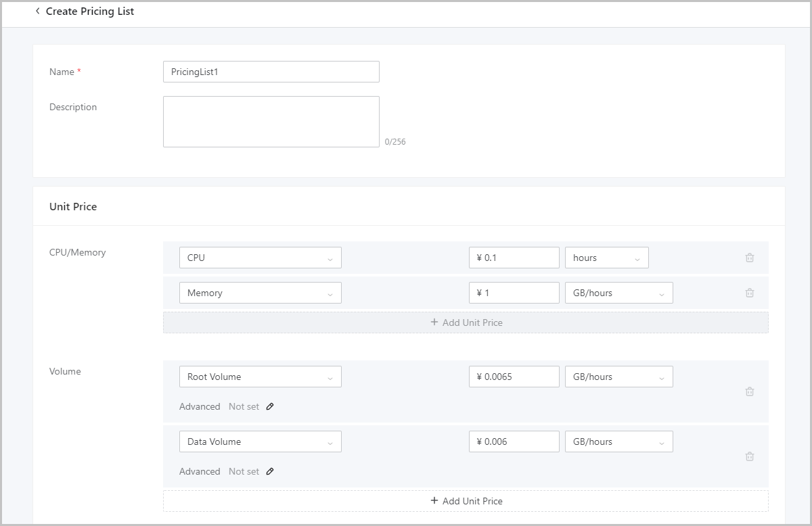Add Unit Price under CPU/Memory
This screenshot has width=812, height=526.
pyautogui.click(x=466, y=322)
